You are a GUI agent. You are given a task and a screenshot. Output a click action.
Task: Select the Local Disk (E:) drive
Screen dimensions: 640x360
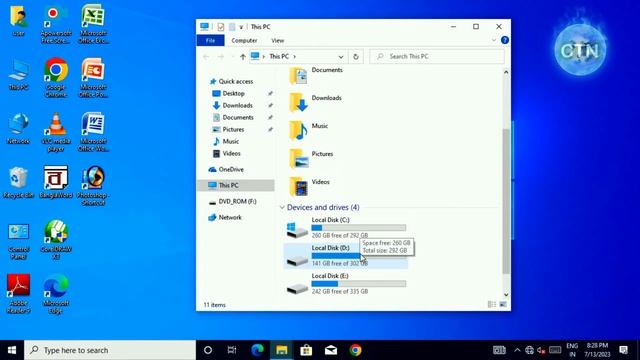(x=346, y=284)
